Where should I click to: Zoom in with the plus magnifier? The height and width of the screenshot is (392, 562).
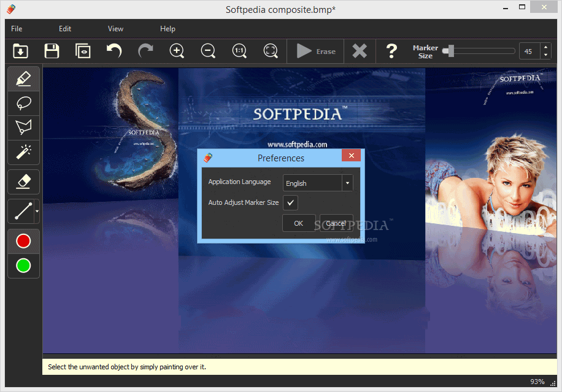177,52
